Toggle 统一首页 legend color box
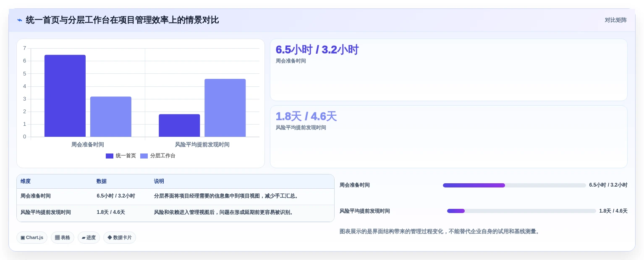Viewport: 644px width, 260px height. click(110, 156)
